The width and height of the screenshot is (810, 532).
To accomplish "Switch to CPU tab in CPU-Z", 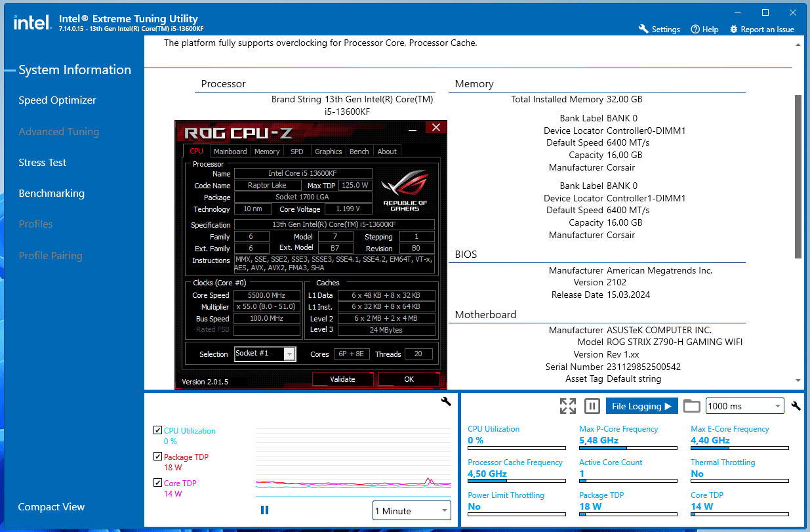I will (x=197, y=151).
